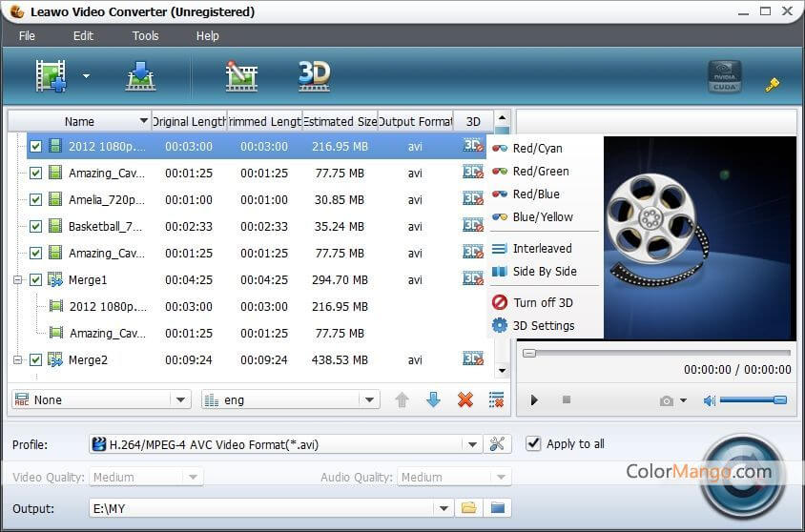Uncheck the Merge2 checkbox
This screenshot has width=805, height=532.
pos(35,359)
